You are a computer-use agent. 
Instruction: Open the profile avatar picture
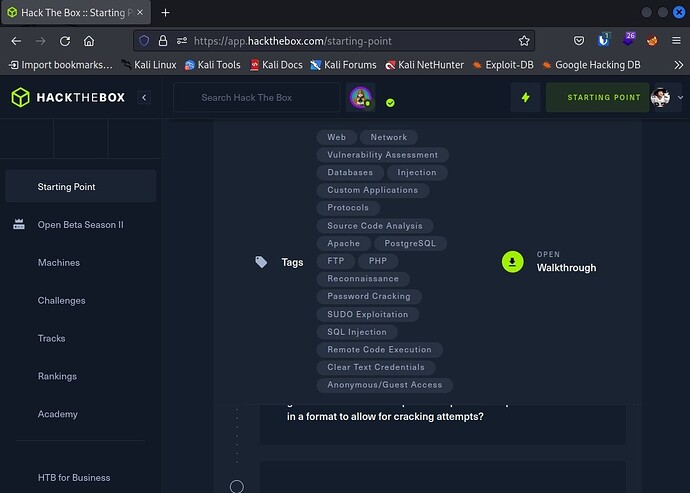tap(660, 98)
